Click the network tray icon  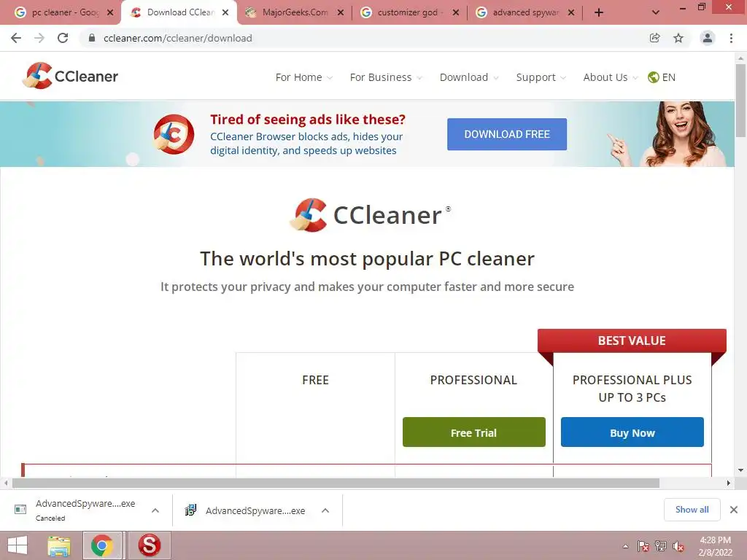(660, 546)
